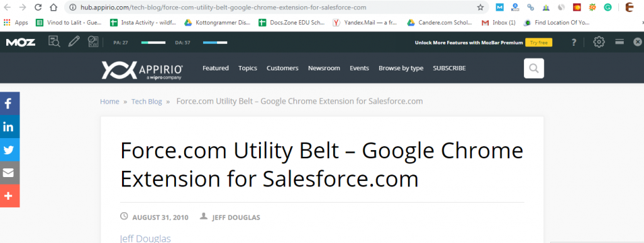Screen dimensions: 644x243
Task: Open Kottongrammer Drive bookmark
Action: [217, 23]
